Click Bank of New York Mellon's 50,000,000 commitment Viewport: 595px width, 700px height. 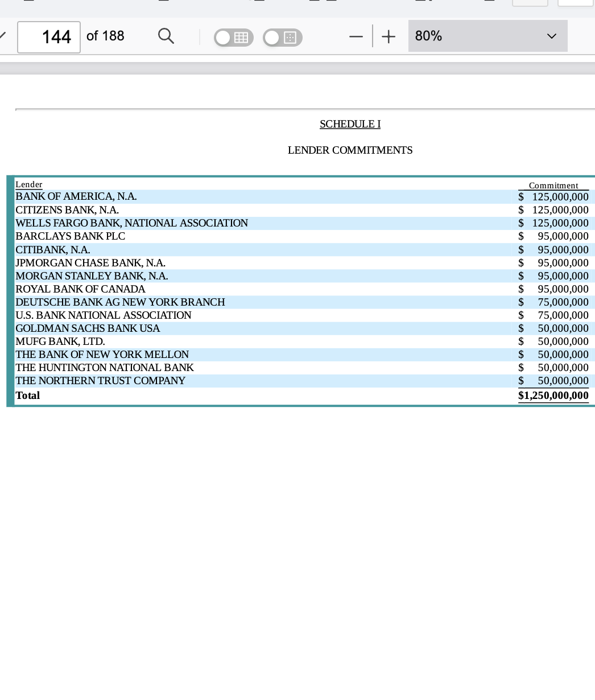(x=563, y=355)
